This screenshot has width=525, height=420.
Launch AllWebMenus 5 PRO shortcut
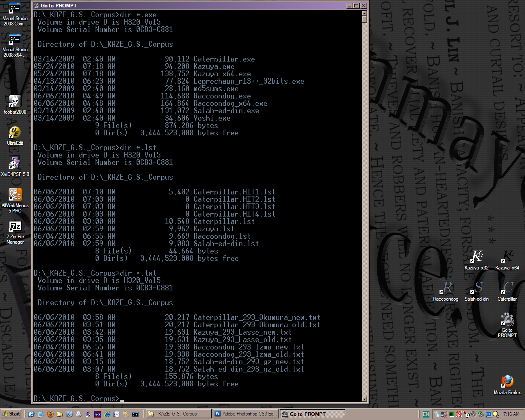coord(15,195)
